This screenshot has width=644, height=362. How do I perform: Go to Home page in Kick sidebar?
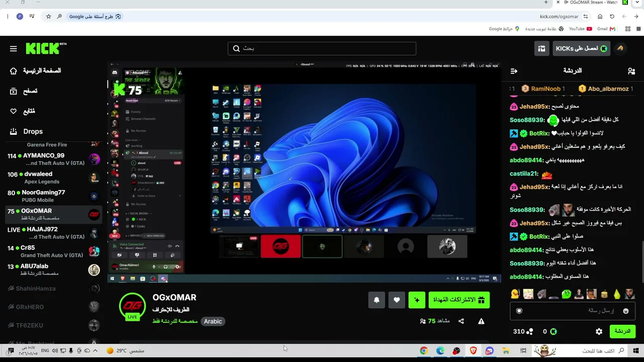35,71
